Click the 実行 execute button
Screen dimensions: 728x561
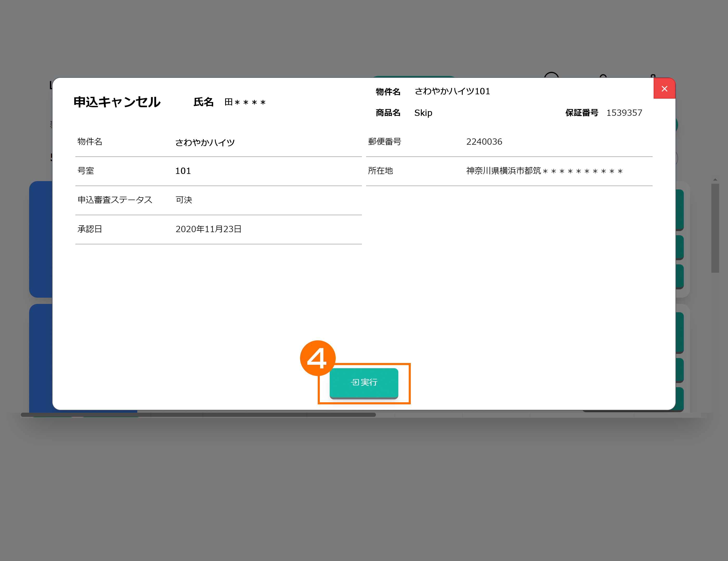[364, 382]
